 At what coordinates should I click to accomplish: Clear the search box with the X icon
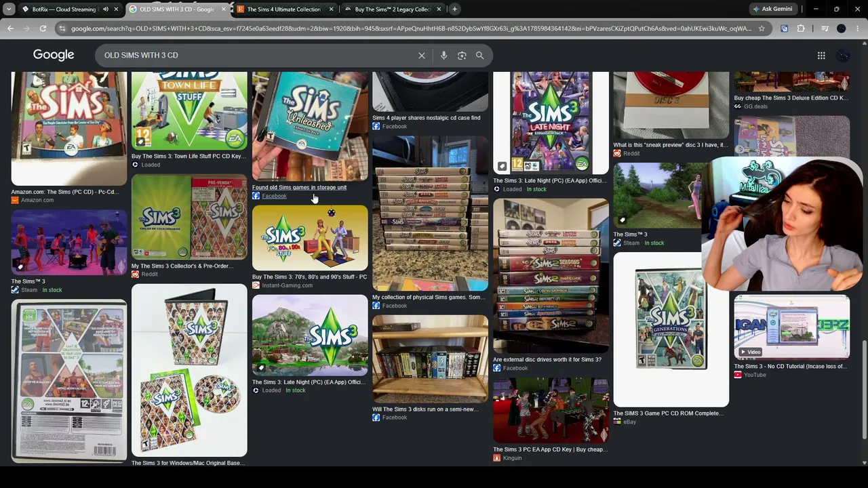422,56
